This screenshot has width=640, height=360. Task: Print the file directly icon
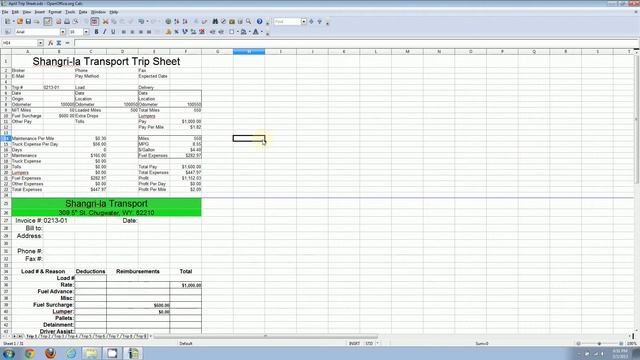[x=67, y=21]
